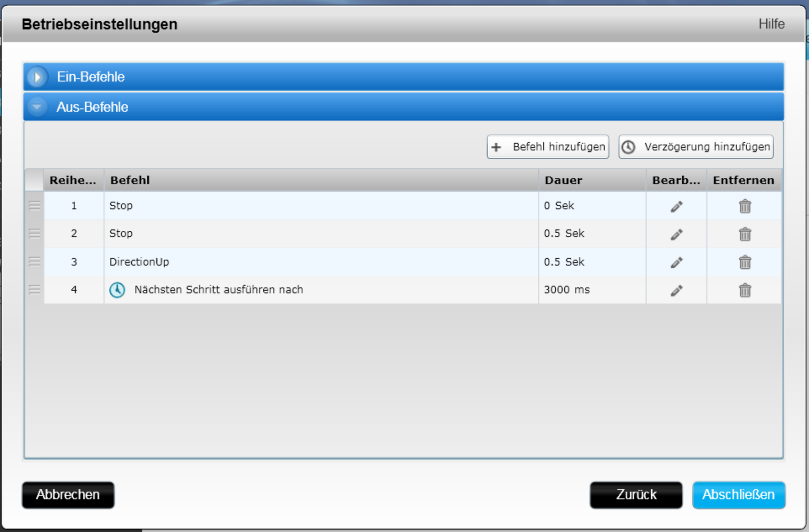This screenshot has width=809, height=532.
Task: Open Hilfe in the dialog header
Action: pyautogui.click(x=771, y=24)
